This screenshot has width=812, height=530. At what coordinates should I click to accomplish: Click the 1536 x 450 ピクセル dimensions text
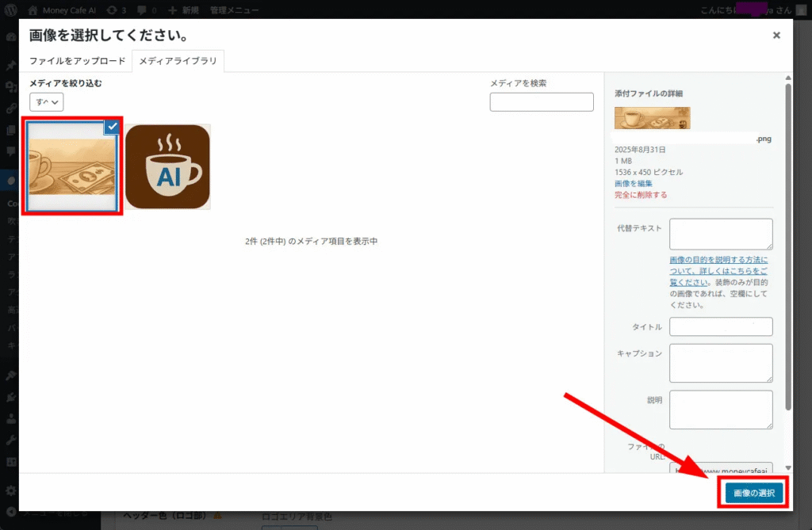coord(649,173)
